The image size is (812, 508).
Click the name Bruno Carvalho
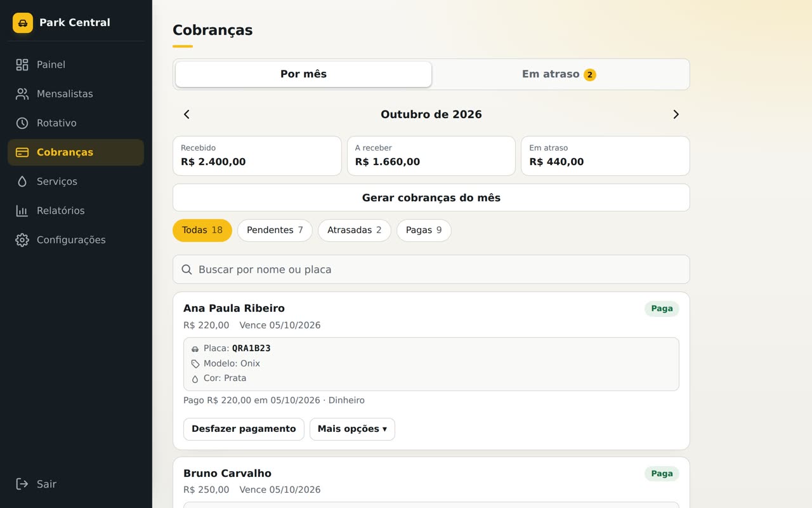click(x=227, y=474)
